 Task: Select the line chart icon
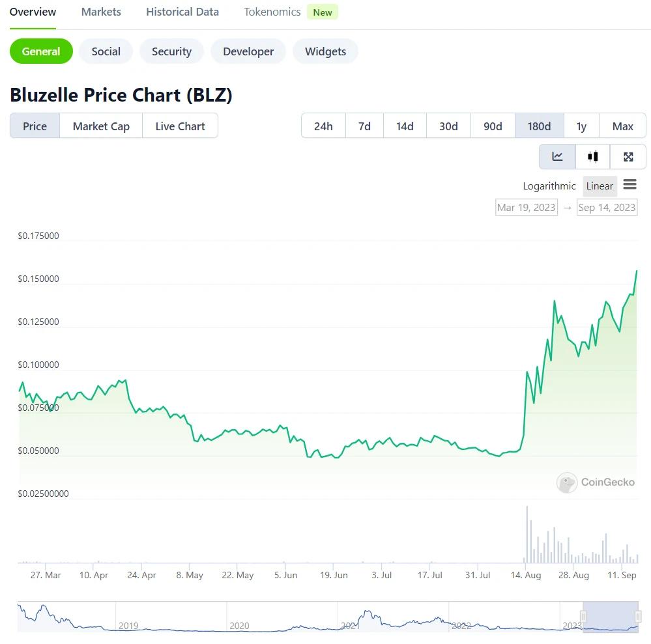click(557, 156)
